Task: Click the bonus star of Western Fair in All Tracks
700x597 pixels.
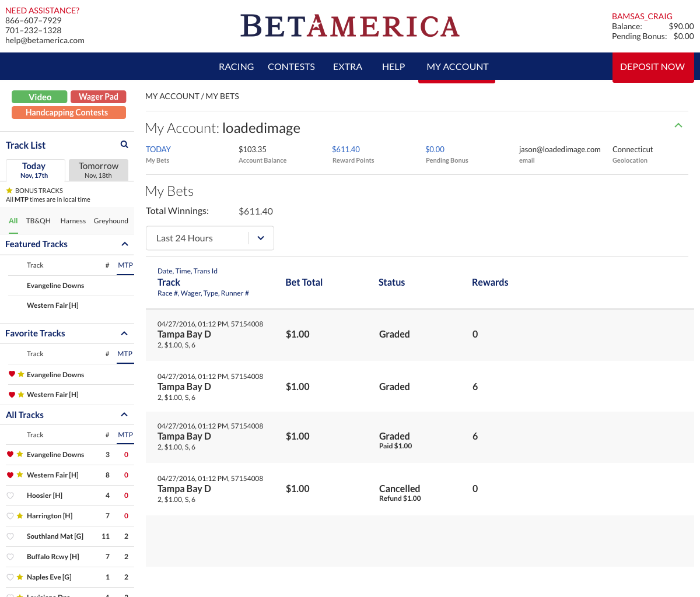Action: tap(20, 475)
